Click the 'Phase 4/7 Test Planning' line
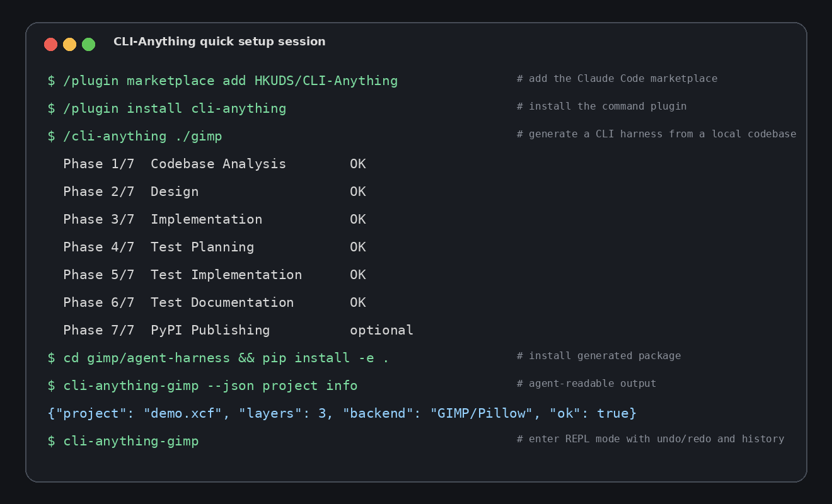Screen dimensions: 832x504 [159, 247]
